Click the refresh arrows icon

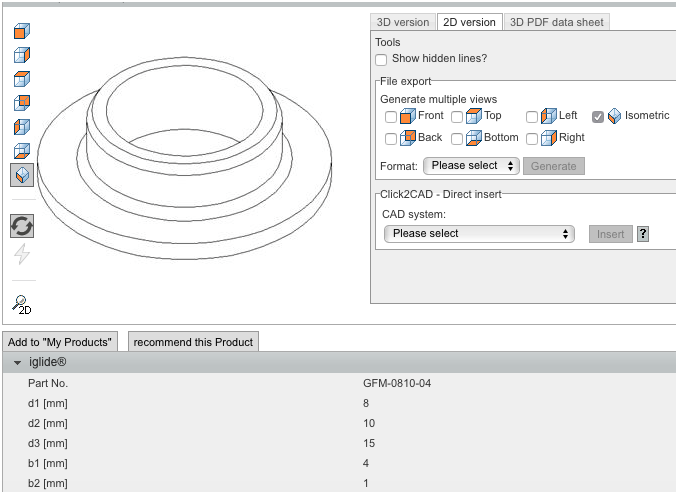click(x=21, y=227)
